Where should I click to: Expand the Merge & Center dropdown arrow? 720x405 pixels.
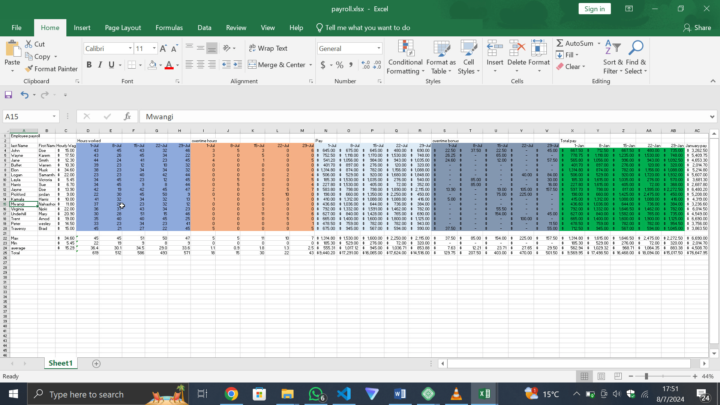(x=310, y=65)
